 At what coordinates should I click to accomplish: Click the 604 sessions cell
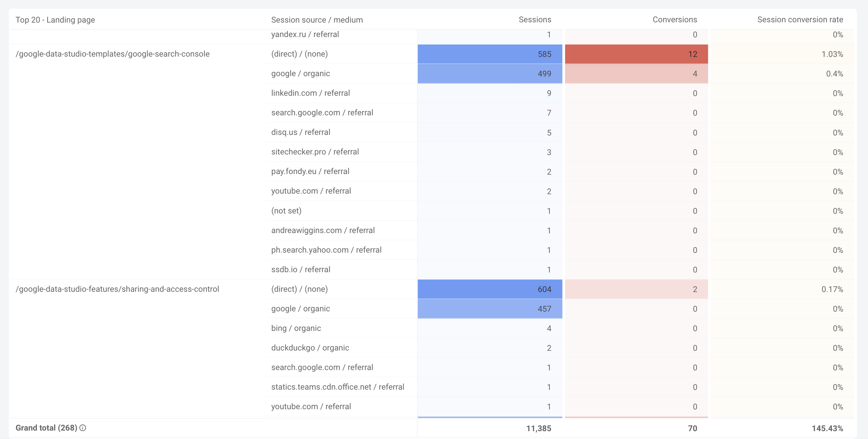(x=490, y=289)
